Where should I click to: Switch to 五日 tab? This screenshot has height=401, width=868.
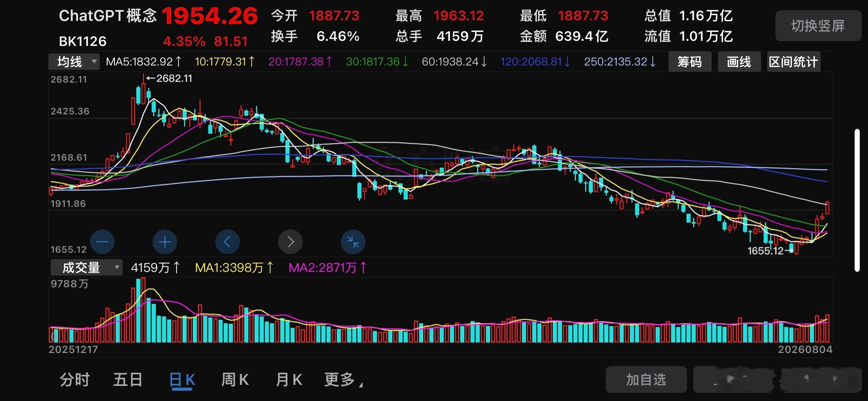128,380
